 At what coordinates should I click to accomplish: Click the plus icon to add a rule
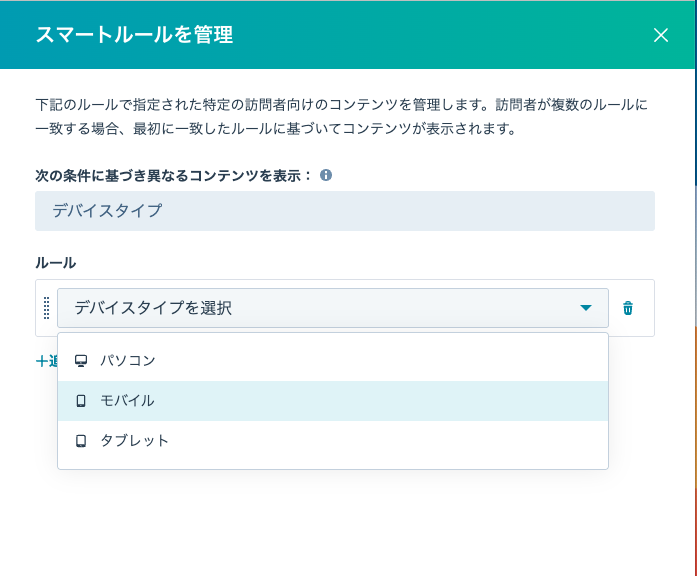40,361
